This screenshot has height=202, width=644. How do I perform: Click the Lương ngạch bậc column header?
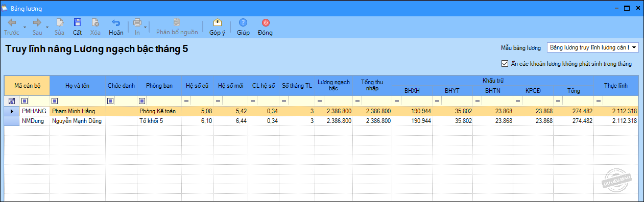334,86
